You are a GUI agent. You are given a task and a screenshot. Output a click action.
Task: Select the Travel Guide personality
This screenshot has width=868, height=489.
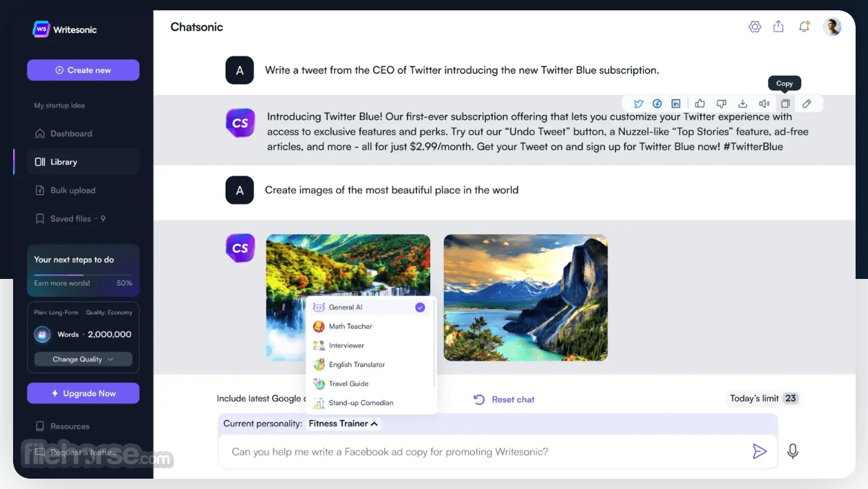(x=370, y=384)
